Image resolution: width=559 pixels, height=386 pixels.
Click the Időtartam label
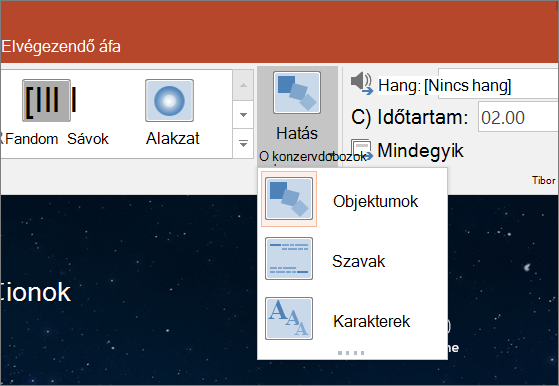pyautogui.click(x=422, y=117)
